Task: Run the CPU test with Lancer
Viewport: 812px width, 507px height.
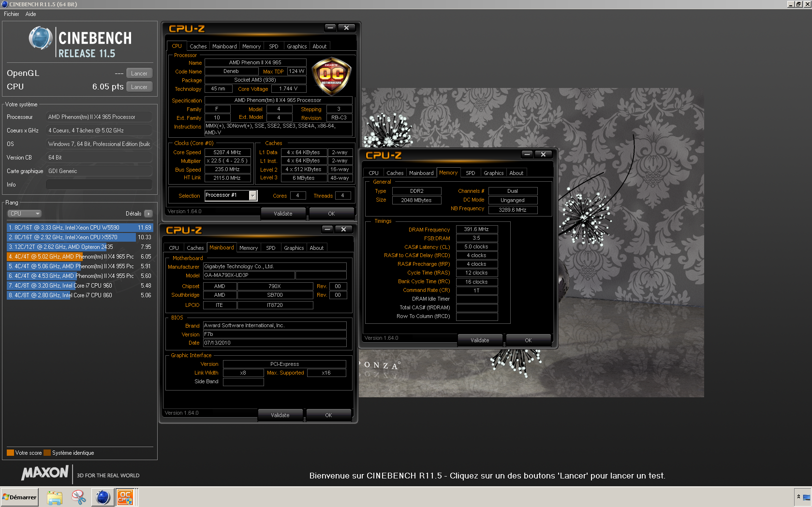Action: [139, 87]
